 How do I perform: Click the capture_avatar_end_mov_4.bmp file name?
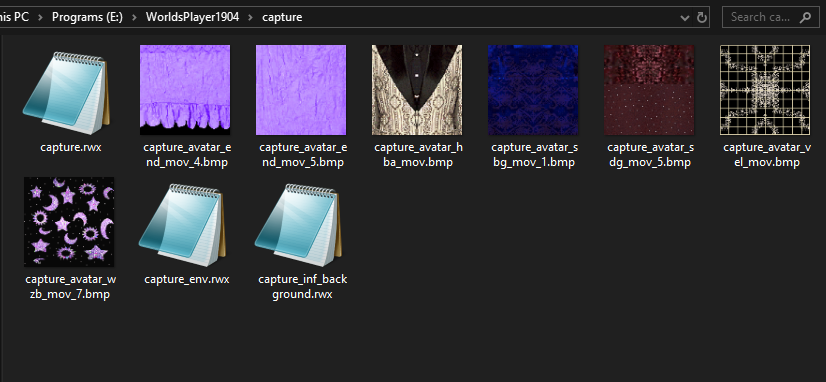coord(186,155)
